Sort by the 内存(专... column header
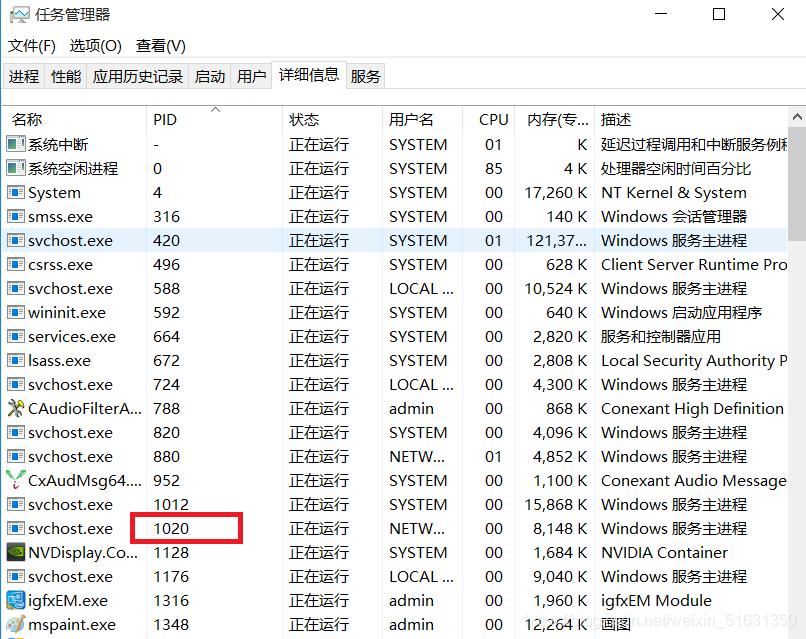806x639 pixels. pos(555,119)
